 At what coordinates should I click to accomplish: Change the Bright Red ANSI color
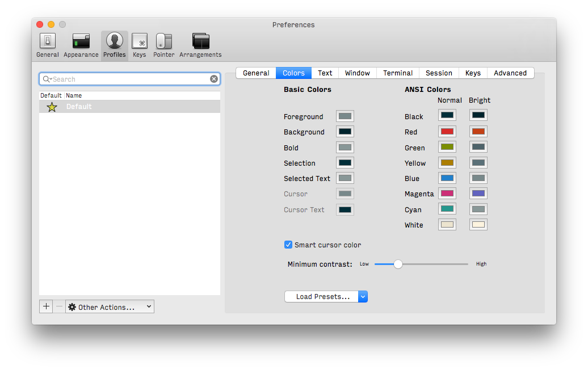[478, 132]
